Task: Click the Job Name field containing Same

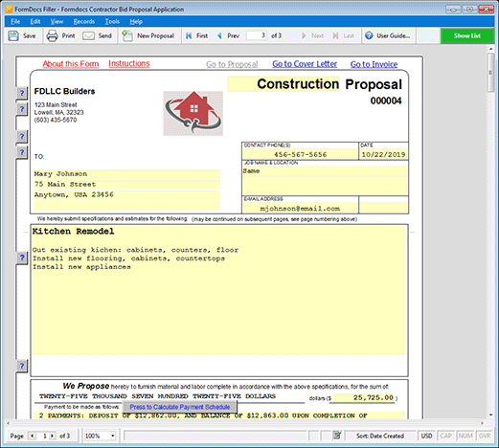Action: [x=325, y=181]
